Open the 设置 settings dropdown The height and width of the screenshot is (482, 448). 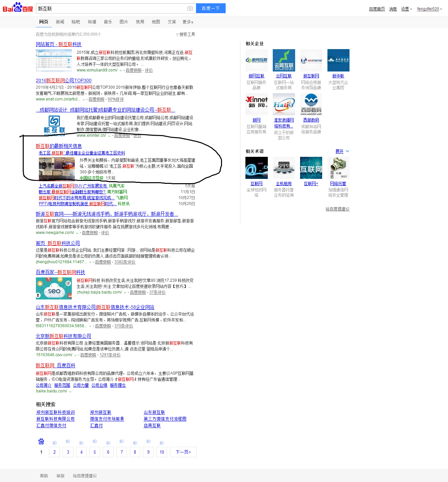pyautogui.click(x=406, y=9)
